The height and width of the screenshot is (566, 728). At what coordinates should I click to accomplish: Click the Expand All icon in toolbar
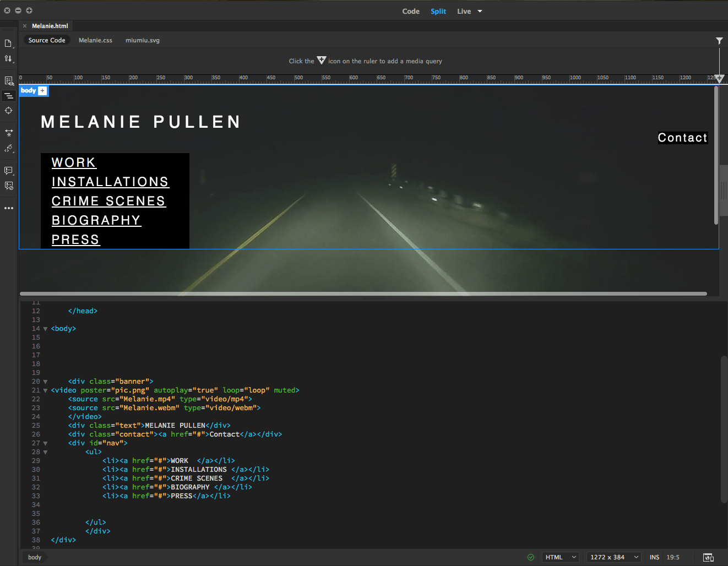tap(8, 133)
